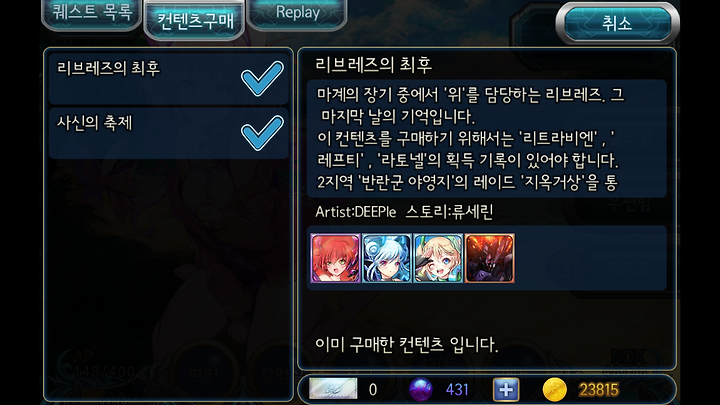This screenshot has width=720, height=405.
Task: Switch to the 퀘스트 목록 tab
Action: coord(92,13)
